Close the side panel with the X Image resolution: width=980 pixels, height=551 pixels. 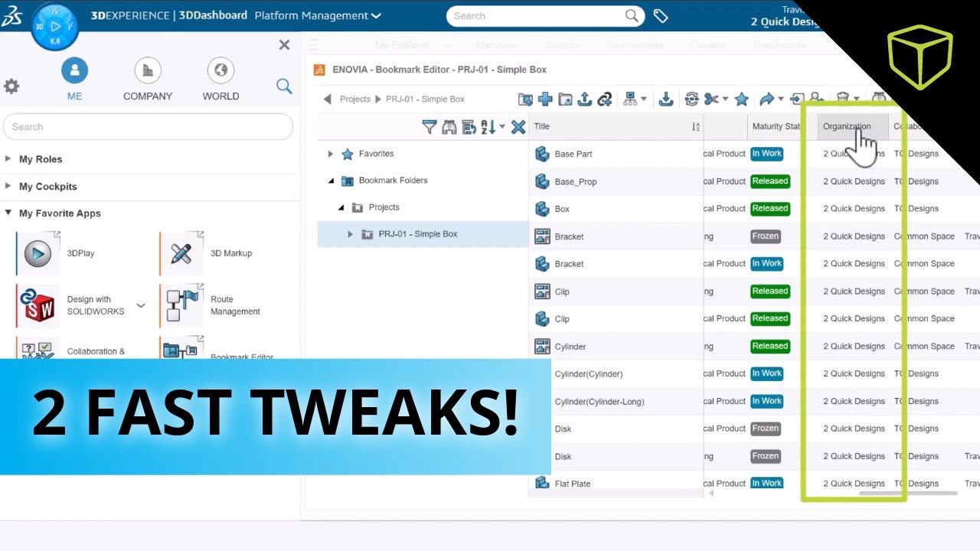[284, 45]
